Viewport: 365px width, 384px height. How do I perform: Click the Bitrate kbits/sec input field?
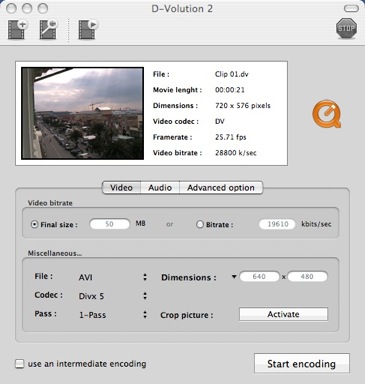277,224
